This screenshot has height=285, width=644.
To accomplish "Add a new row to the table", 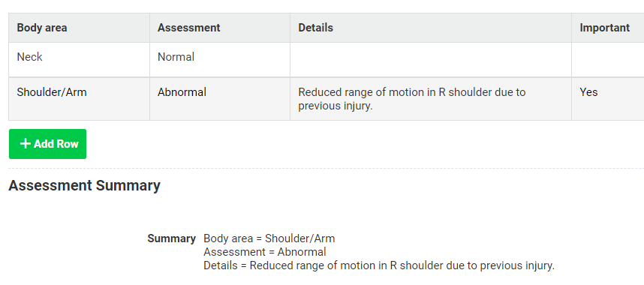I will tap(47, 144).
